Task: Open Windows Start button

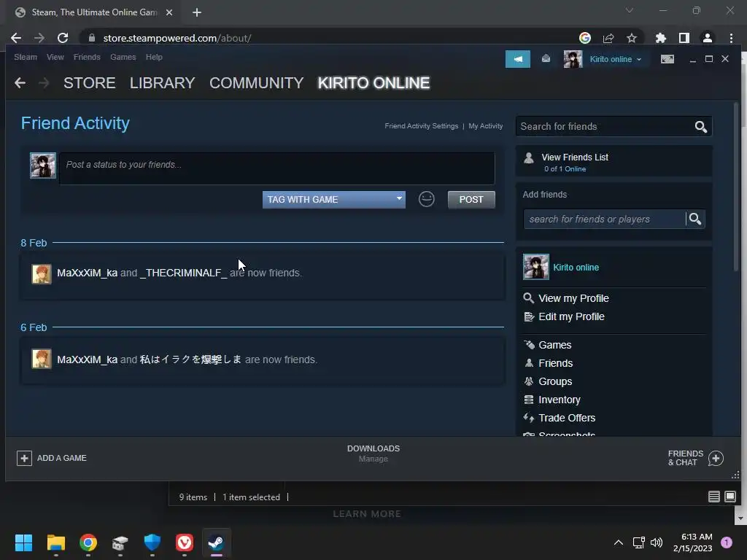Action: pos(23,542)
